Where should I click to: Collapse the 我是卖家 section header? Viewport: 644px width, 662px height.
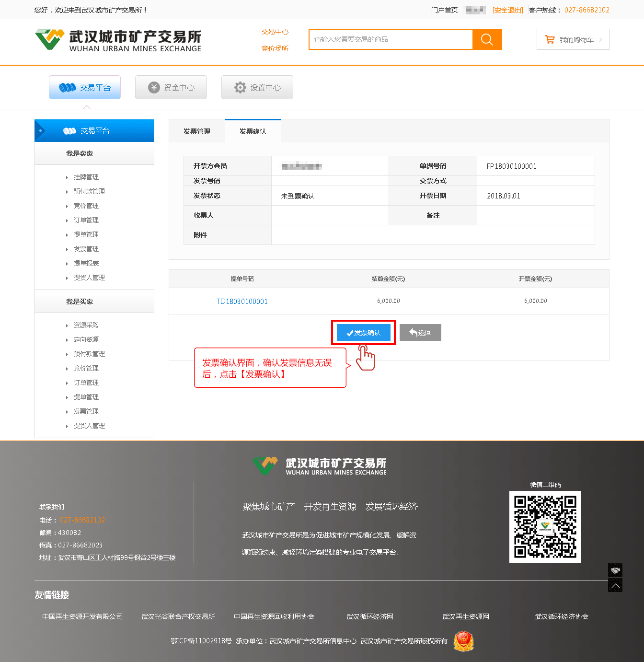tap(80, 153)
